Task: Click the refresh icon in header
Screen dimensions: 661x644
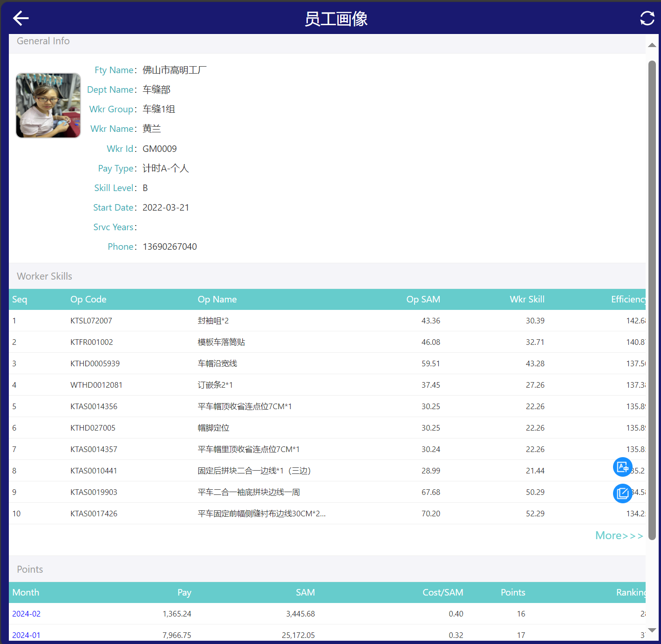Action: click(x=647, y=18)
